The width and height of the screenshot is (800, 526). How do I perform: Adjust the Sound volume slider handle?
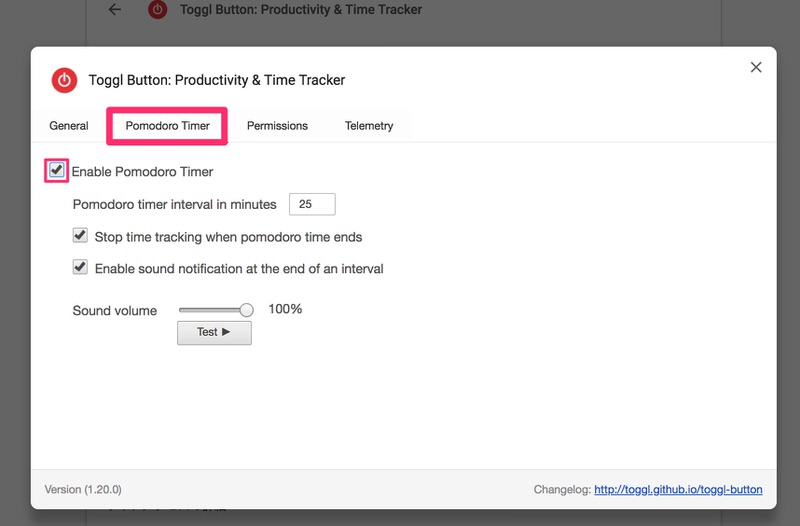coord(246,310)
